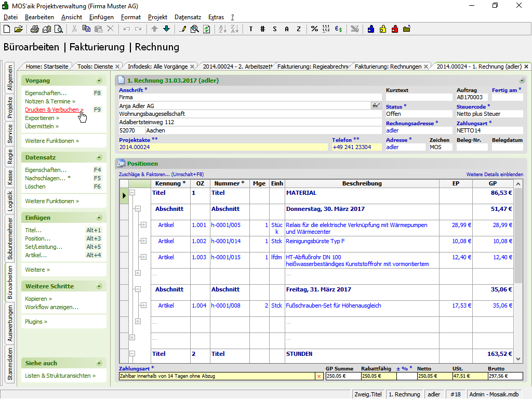Move record down with the green arrow

click(x=166, y=29)
